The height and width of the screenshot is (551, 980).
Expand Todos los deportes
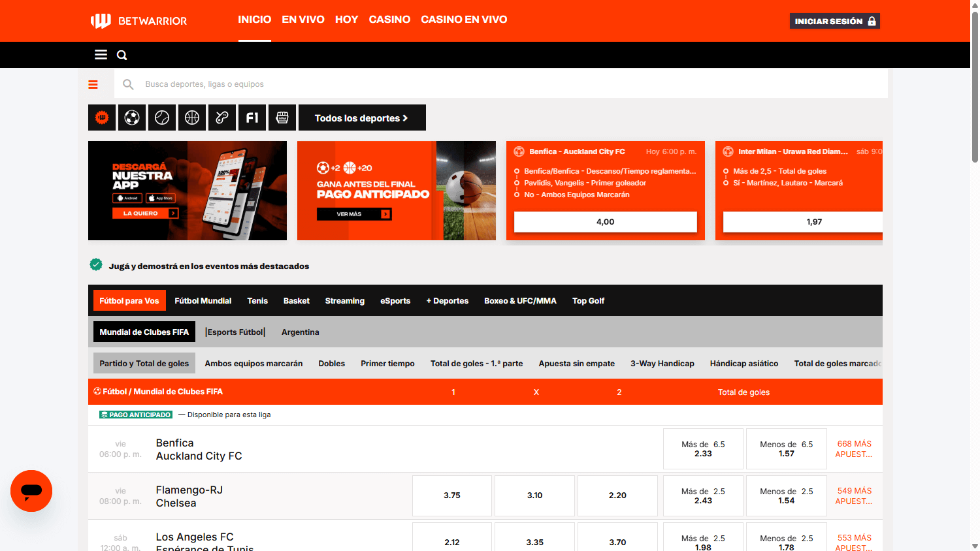click(362, 118)
